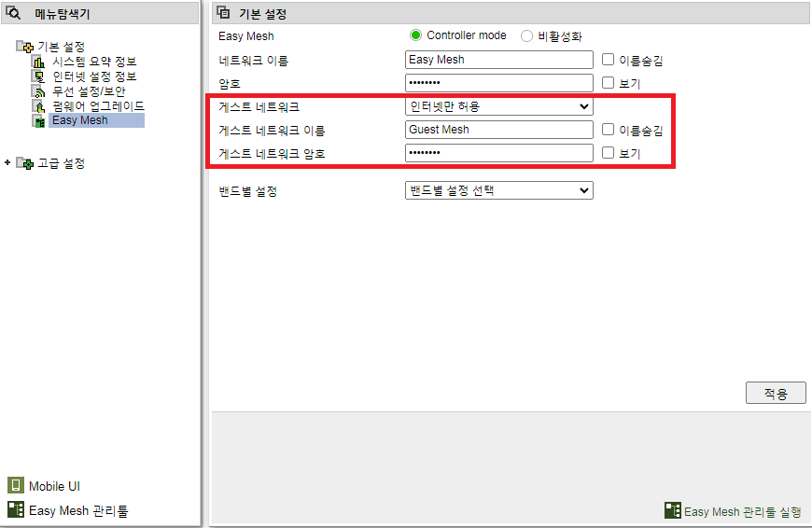This screenshot has height=528, width=812.
Task: Select the 비활성화 radio button
Action: (526, 35)
